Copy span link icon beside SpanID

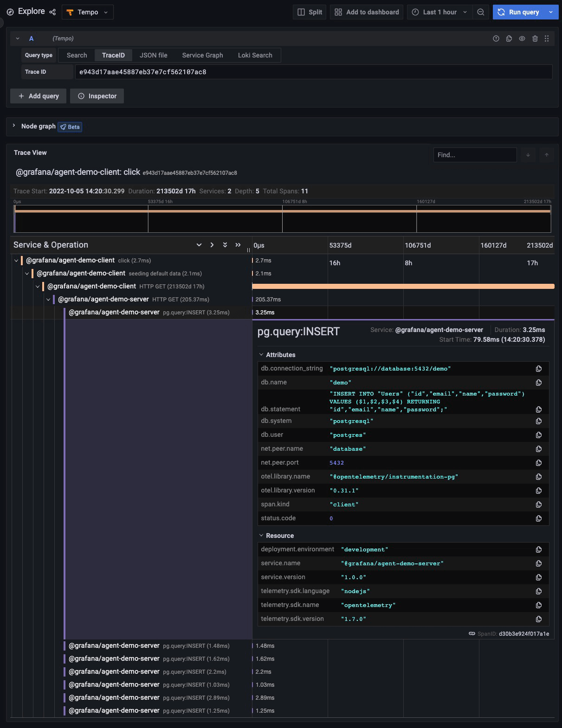[x=472, y=634]
